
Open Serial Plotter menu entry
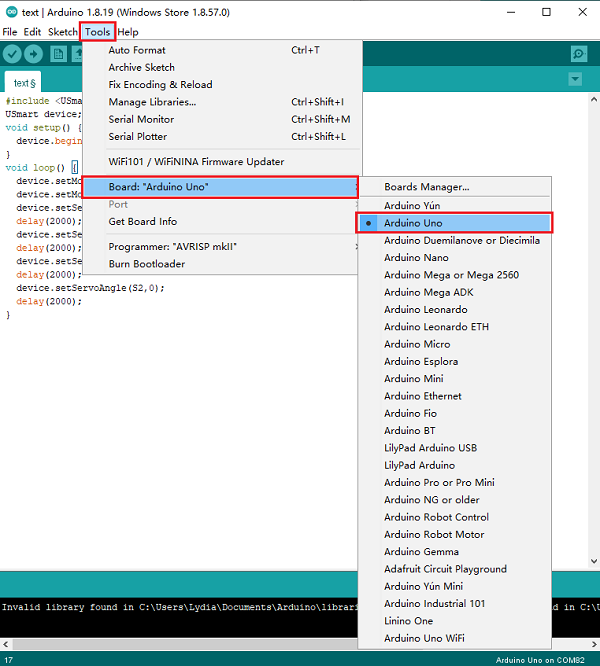(x=220, y=137)
